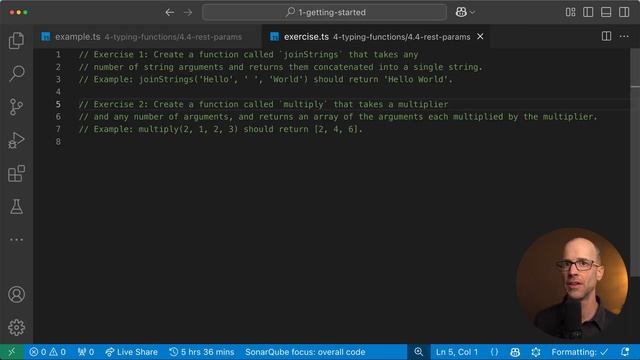Screen dimensions: 640x360
Task: Open the Copilot chat icon in title bar
Action: coord(461,12)
